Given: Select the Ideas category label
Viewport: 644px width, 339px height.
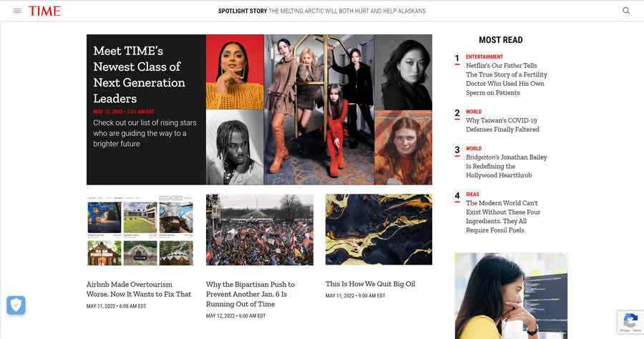Looking at the screenshot, I should click(472, 195).
